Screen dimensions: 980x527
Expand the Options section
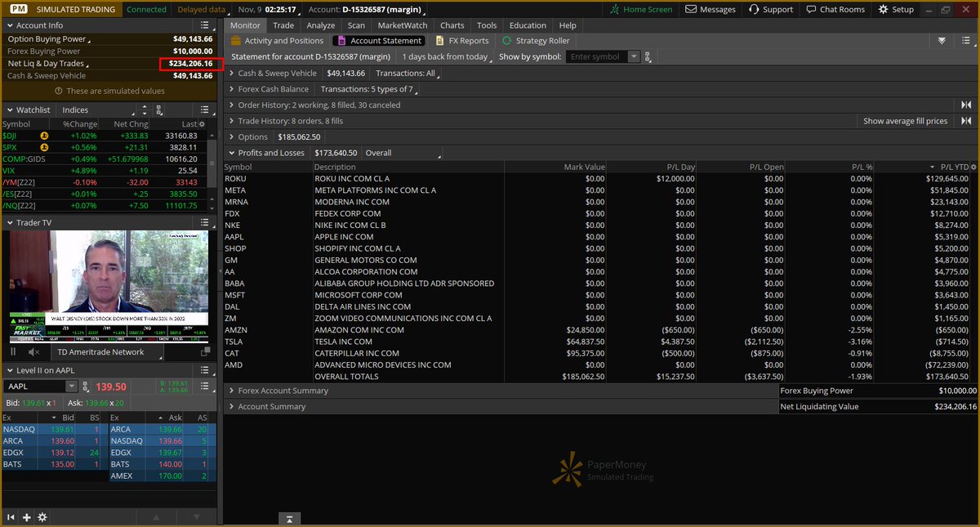pos(231,136)
